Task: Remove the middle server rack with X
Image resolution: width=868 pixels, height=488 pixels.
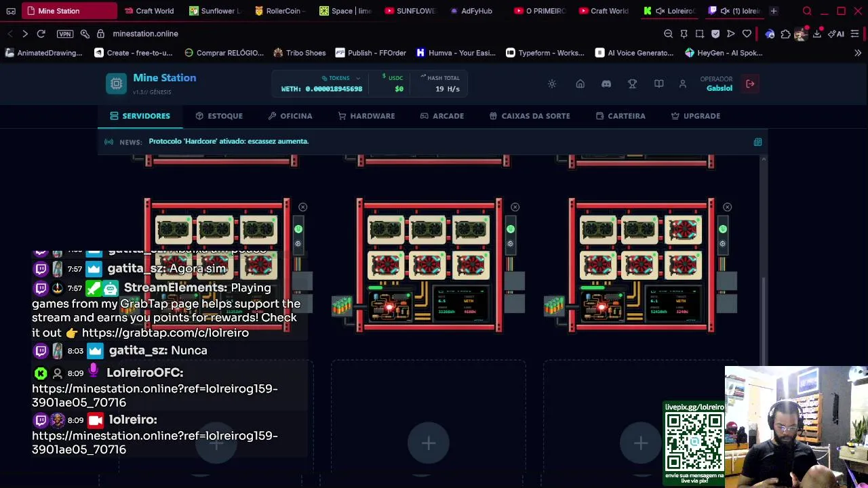Action: 515,207
